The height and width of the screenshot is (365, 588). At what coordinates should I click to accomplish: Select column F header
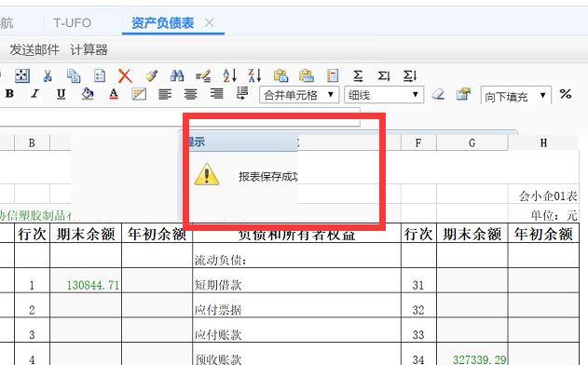(x=418, y=142)
